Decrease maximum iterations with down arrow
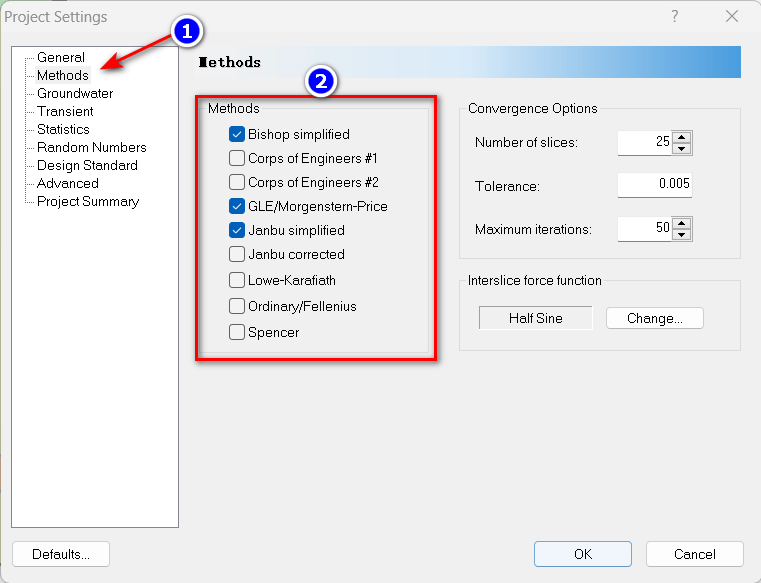The height and width of the screenshot is (583, 761). (682, 235)
